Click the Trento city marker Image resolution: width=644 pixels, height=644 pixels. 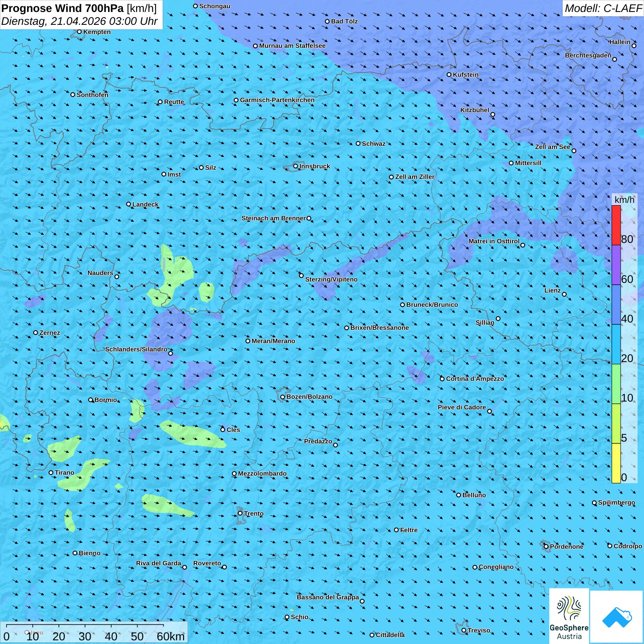(x=240, y=513)
